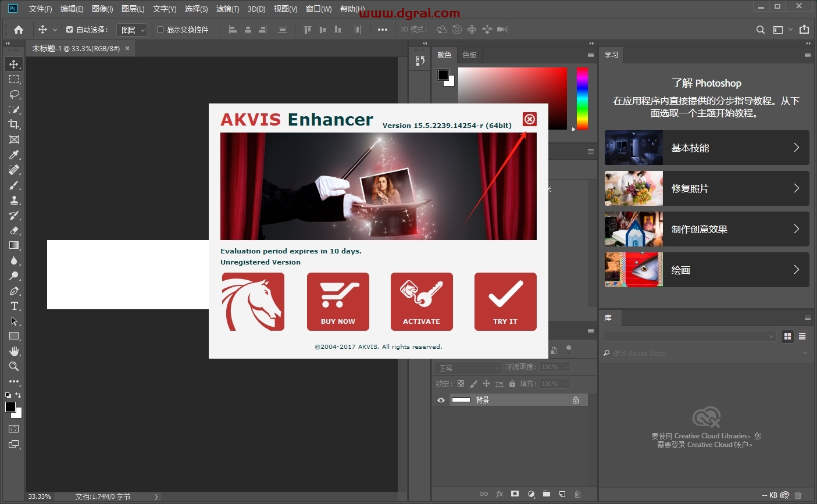Viewport: 817px width, 504px height.
Task: Open the 滤镜(T) menu
Action: click(x=227, y=9)
